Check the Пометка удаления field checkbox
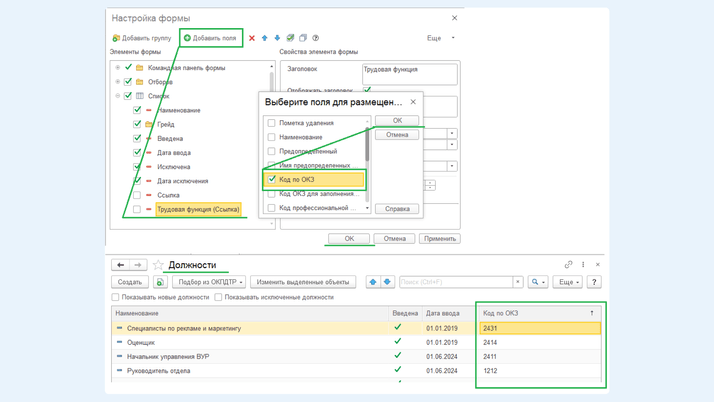This screenshot has height=402, width=714. pyautogui.click(x=271, y=123)
